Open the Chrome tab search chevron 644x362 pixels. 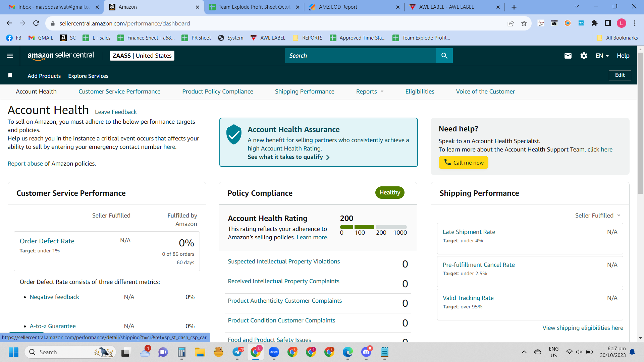pyautogui.click(x=577, y=6)
